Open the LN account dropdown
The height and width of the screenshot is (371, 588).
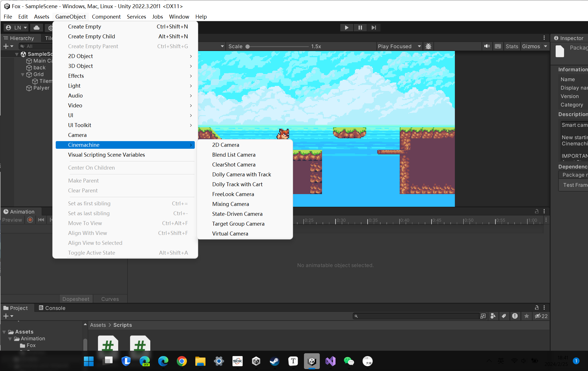pos(17,28)
